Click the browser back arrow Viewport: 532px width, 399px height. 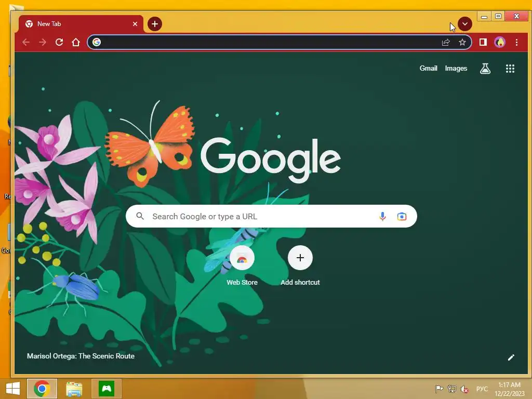tap(26, 42)
